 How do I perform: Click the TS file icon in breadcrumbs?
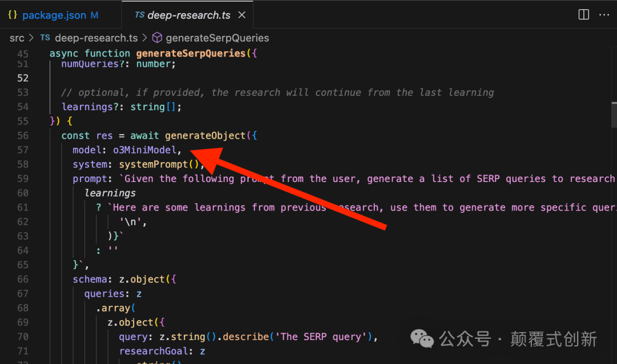click(45, 37)
